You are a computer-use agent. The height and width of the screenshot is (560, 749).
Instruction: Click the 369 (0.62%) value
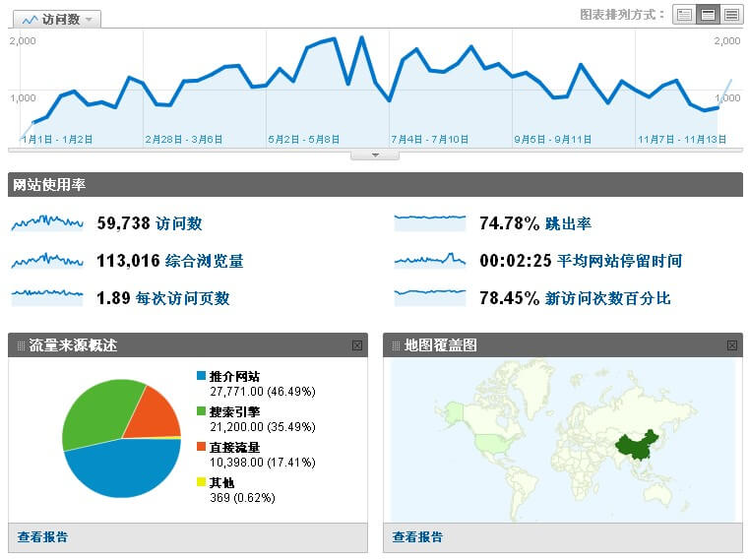point(243,497)
